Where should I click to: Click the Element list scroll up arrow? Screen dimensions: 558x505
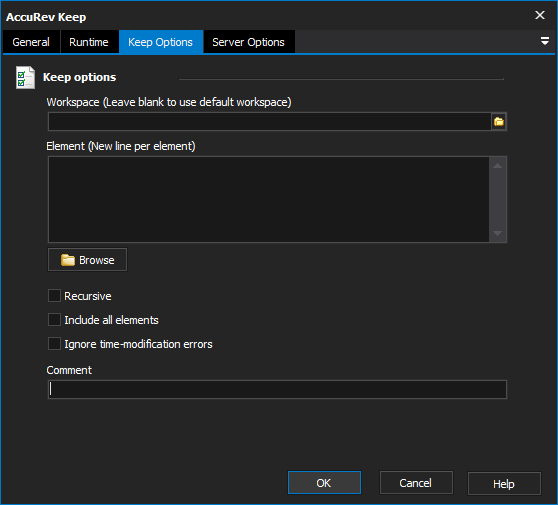pos(498,166)
